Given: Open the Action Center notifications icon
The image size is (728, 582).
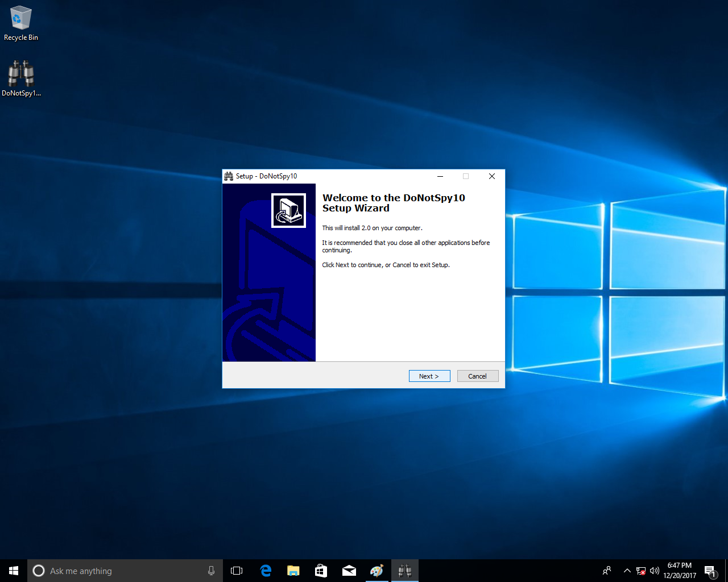Looking at the screenshot, I should [x=709, y=571].
